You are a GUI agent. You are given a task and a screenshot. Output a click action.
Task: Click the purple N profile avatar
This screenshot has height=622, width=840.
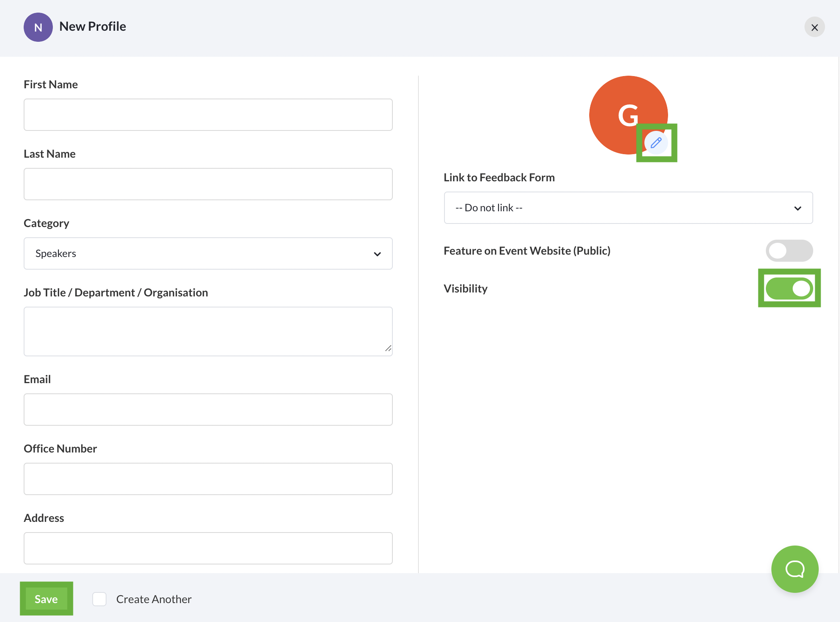38,27
